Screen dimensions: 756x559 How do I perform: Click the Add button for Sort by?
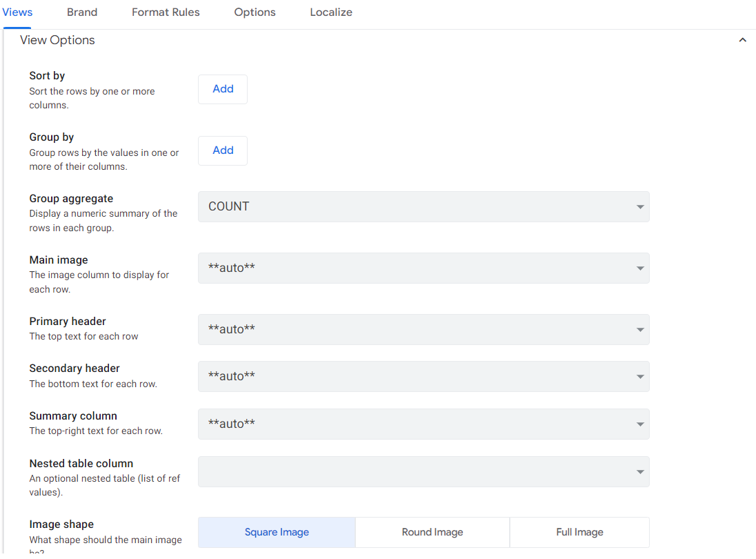(223, 89)
